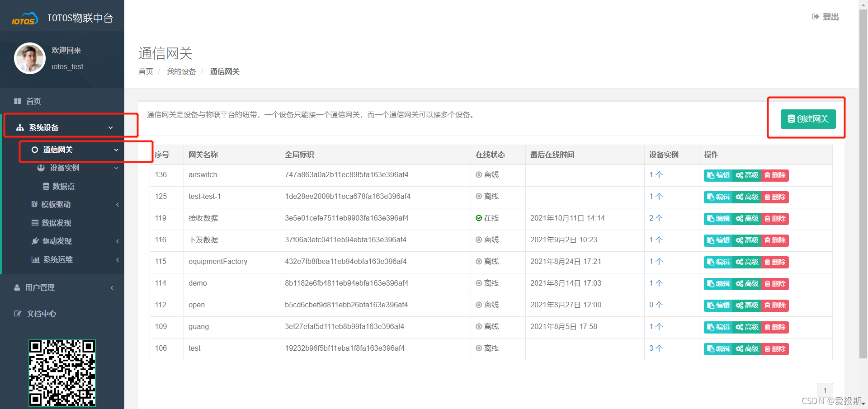
Task: Click the user profile avatar photo
Action: 30,58
